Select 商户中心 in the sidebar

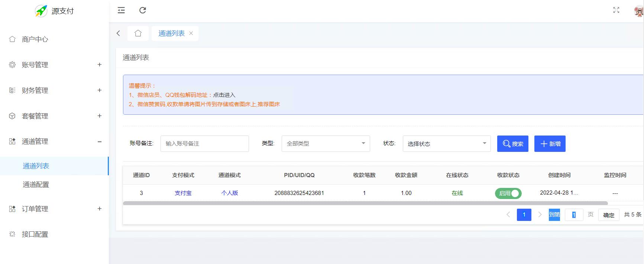35,39
